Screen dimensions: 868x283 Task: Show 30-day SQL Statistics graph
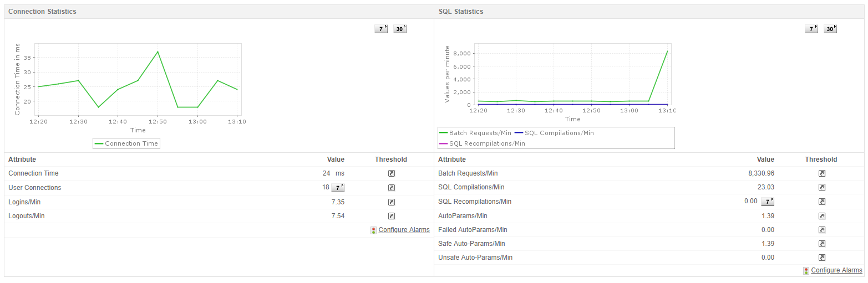(x=830, y=29)
